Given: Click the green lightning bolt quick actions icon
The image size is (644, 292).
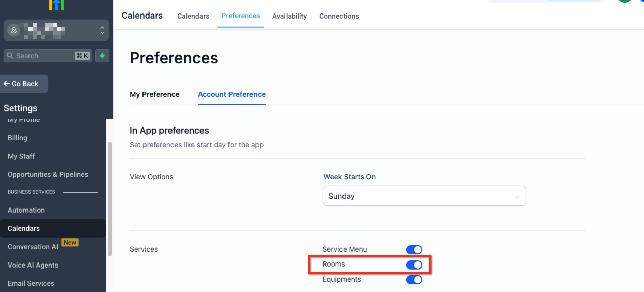Looking at the screenshot, I should [x=102, y=56].
